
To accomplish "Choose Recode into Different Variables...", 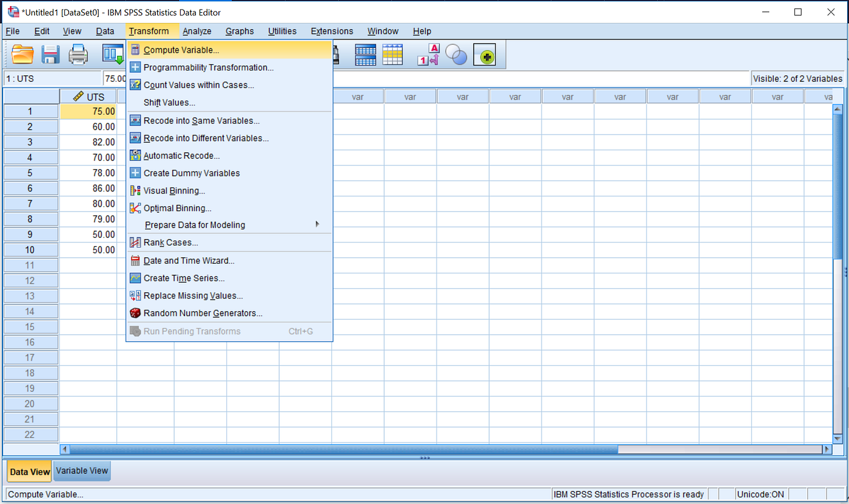I will [229, 138].
